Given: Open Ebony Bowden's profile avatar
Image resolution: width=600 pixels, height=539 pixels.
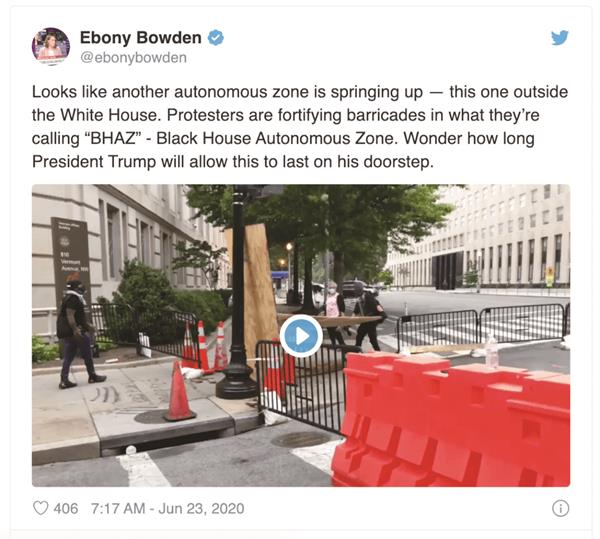Looking at the screenshot, I should tap(51, 46).
